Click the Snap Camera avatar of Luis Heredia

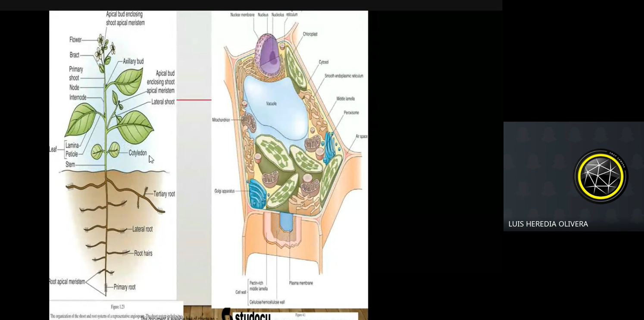click(x=600, y=176)
